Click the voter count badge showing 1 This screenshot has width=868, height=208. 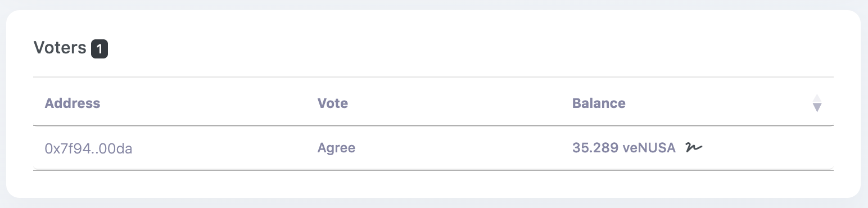100,49
